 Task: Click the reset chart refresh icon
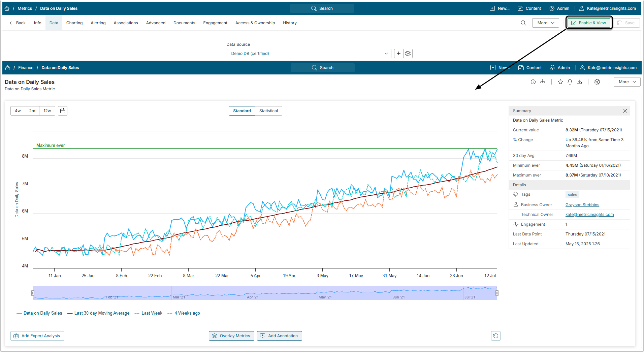[x=495, y=336]
